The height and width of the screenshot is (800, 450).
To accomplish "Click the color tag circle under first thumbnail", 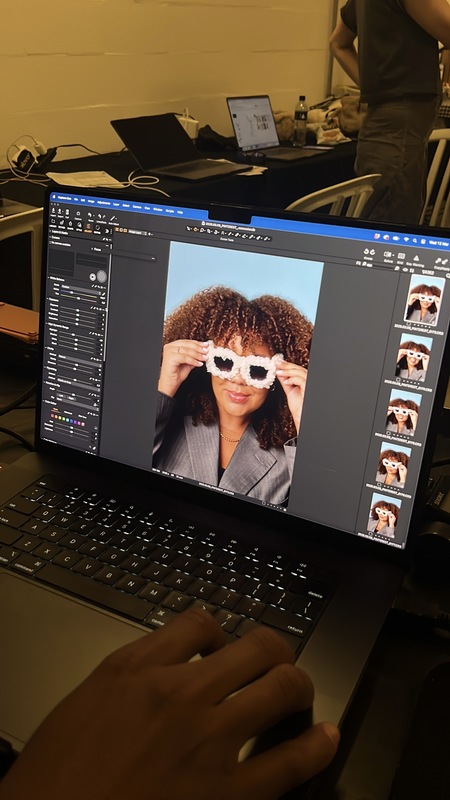I will click(409, 324).
